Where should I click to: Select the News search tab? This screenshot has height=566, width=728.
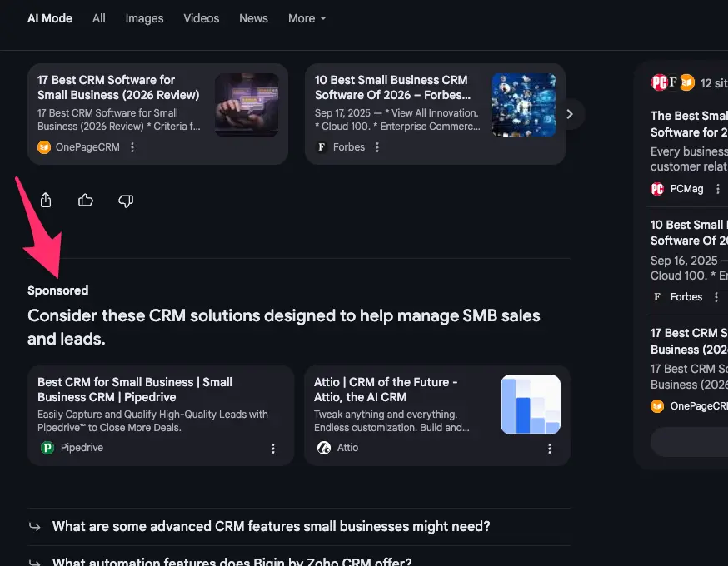[253, 18]
